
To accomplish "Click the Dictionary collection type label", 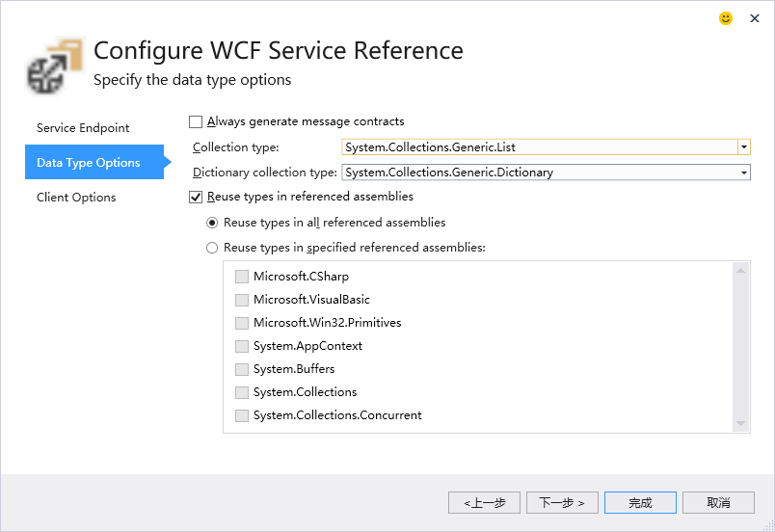I will (264, 173).
